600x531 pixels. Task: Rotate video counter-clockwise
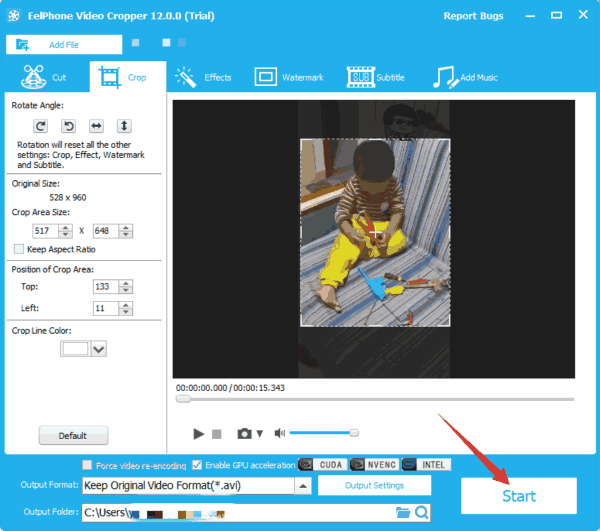[x=68, y=126]
